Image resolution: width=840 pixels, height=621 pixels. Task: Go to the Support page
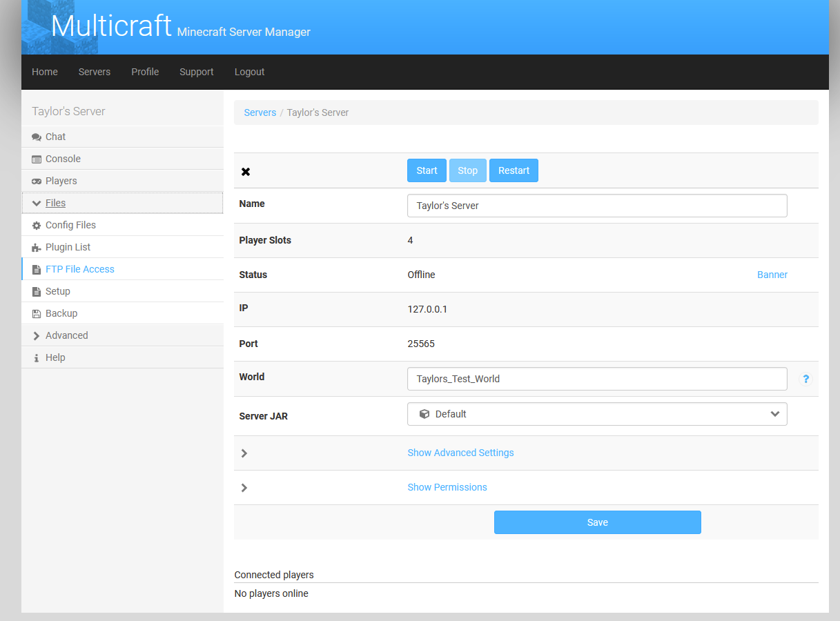pos(196,72)
